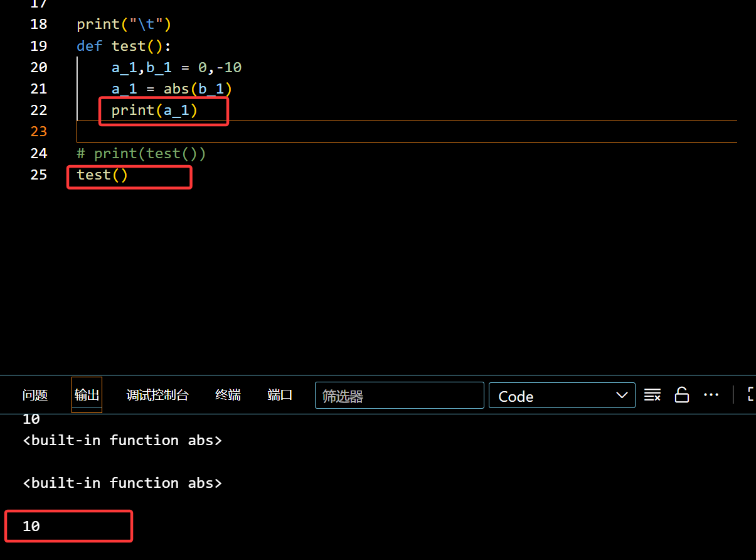Open the Code output channel dropdown
The width and height of the screenshot is (756, 560).
point(562,396)
